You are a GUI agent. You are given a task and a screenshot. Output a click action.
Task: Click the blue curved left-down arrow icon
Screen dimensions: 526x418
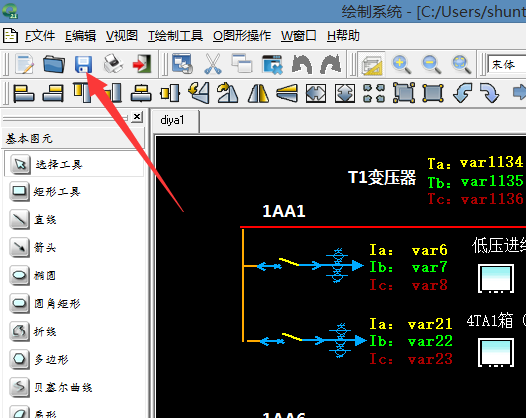462,93
